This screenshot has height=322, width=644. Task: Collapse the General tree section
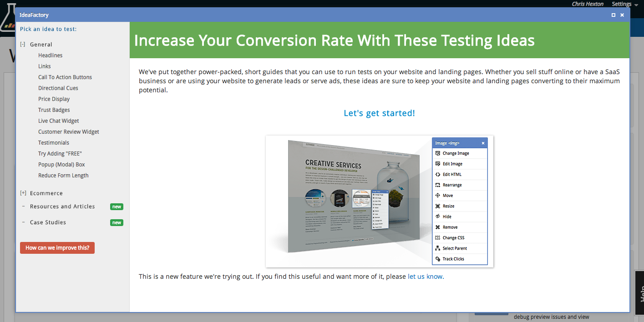click(x=23, y=45)
